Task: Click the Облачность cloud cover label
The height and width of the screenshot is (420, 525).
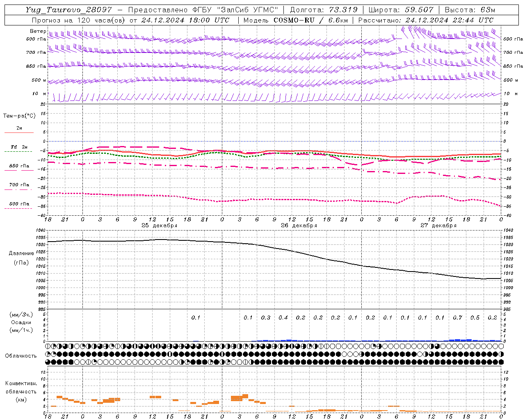Action: click(21, 356)
